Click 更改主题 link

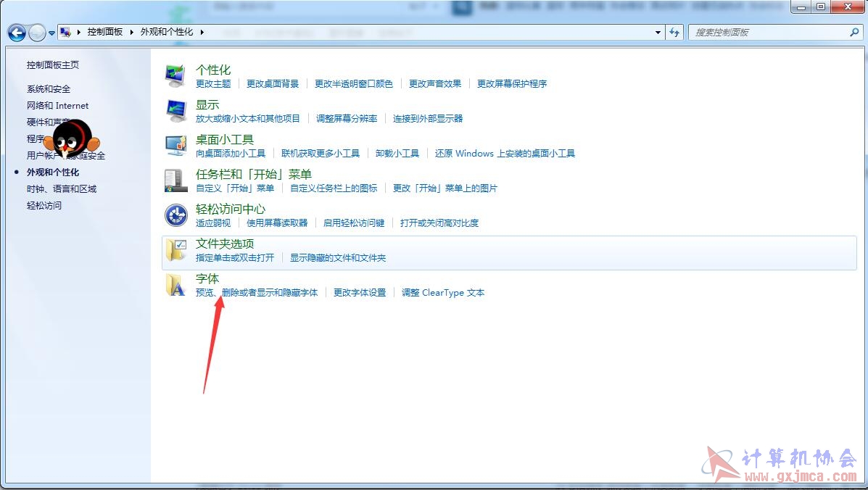[213, 84]
